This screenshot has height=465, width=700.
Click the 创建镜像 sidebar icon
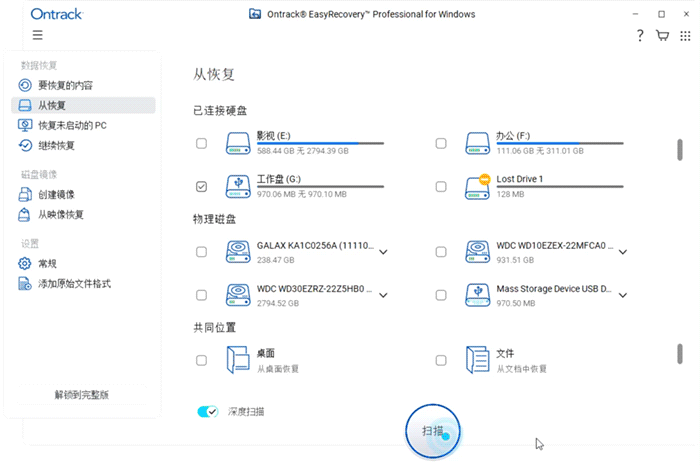point(25,195)
